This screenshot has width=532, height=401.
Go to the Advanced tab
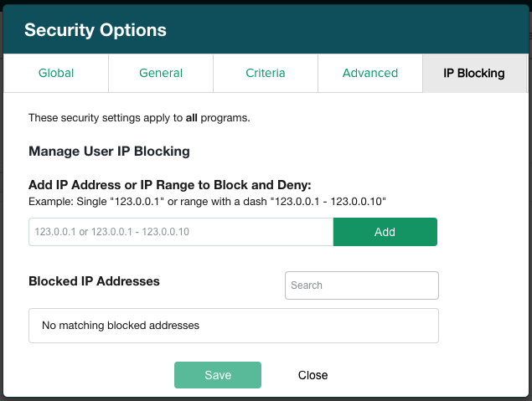tap(369, 73)
